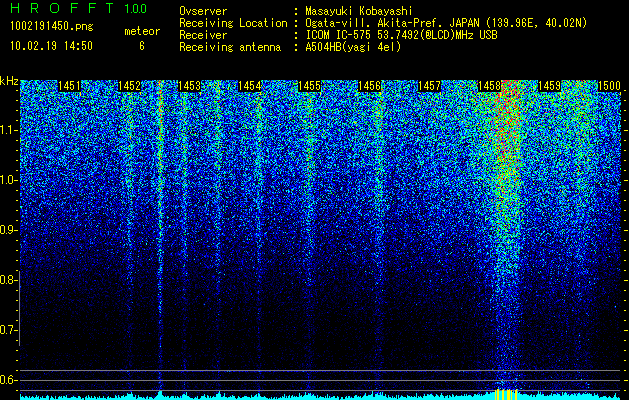Select the file name 1002191450.png
629x400 pixels.
pos(51,27)
